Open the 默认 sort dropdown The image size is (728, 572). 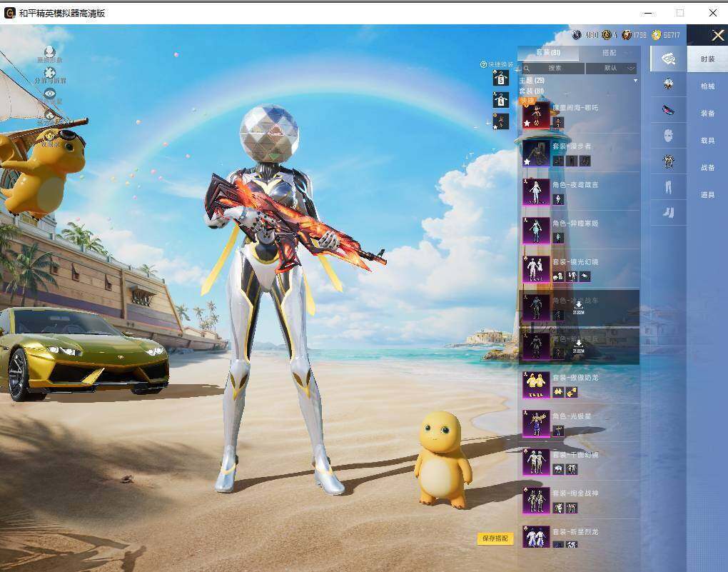611,69
